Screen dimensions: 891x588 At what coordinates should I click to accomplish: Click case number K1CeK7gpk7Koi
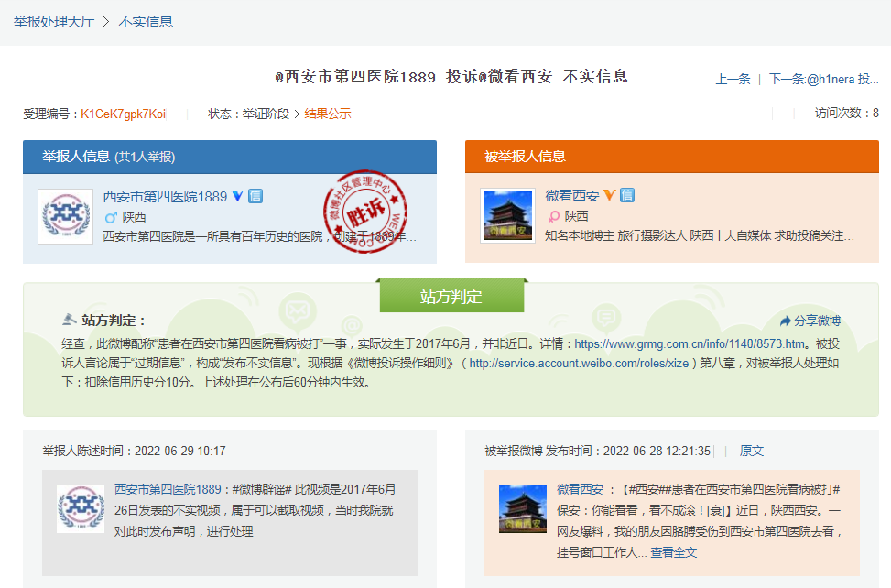coord(124,114)
